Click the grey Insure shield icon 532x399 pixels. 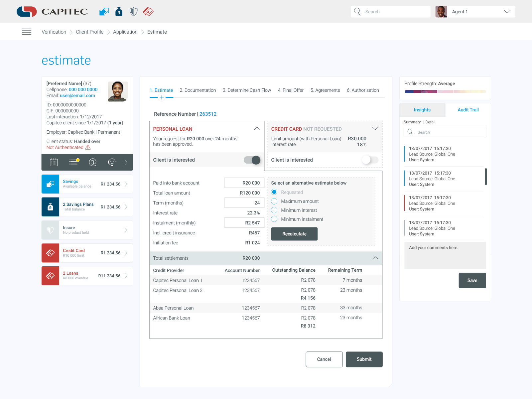point(50,230)
